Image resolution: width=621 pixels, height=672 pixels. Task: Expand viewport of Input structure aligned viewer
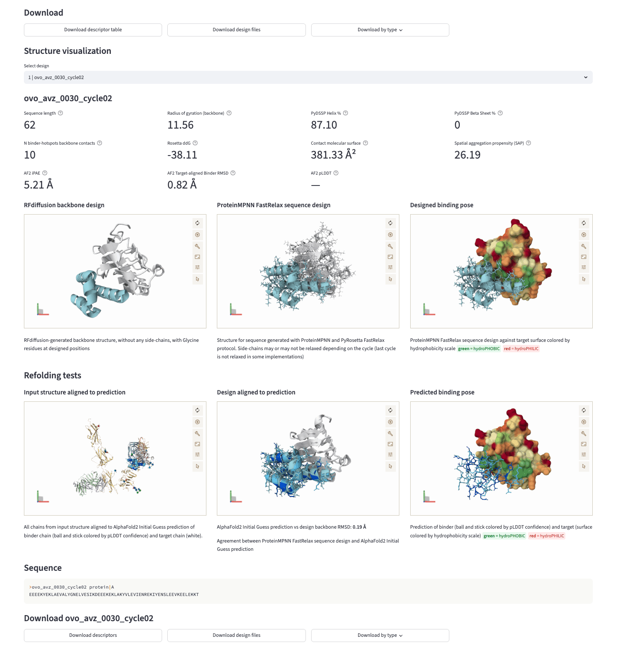click(197, 444)
